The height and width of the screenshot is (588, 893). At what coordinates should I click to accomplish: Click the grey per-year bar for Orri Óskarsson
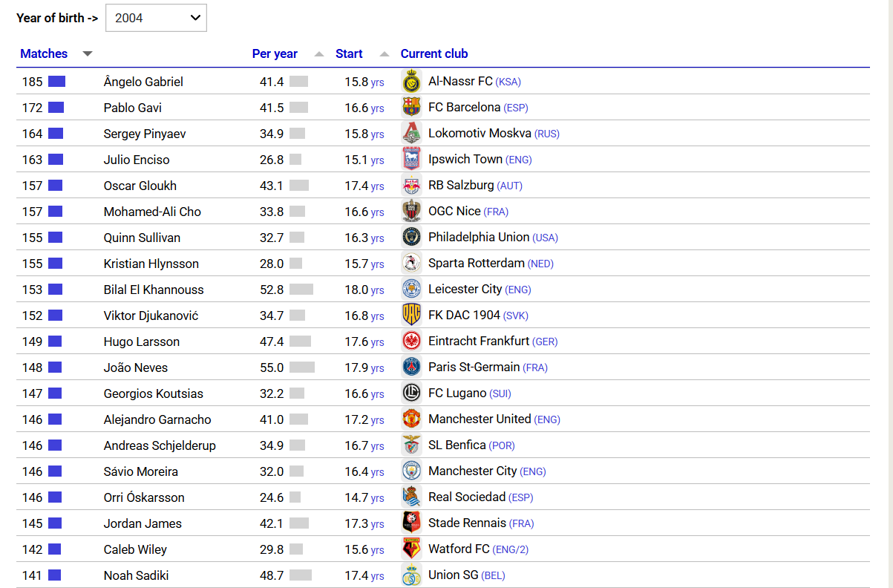coord(295,497)
